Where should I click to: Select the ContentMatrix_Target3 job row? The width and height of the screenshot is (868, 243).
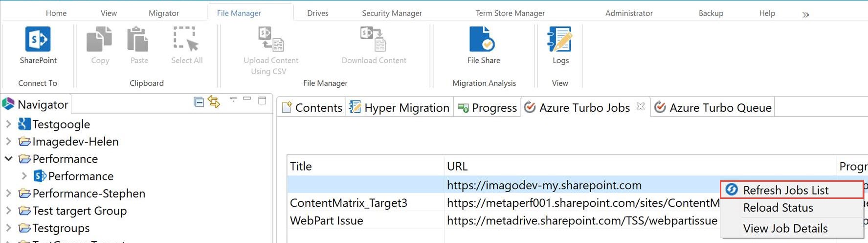348,203
